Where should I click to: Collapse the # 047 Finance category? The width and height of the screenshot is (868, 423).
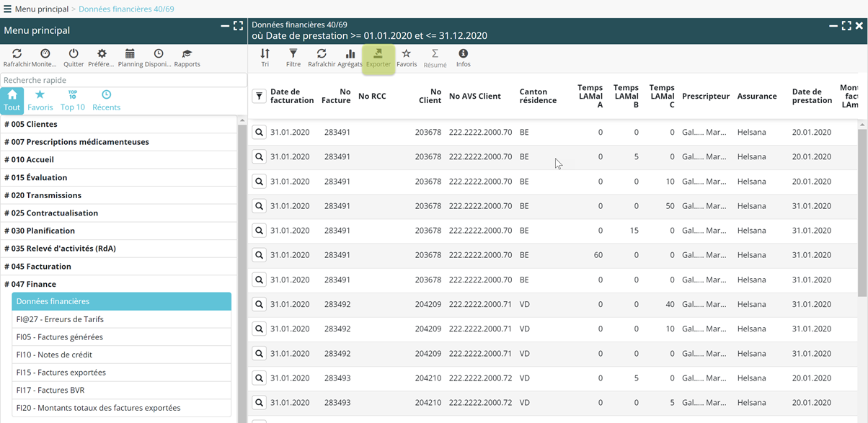[x=30, y=284]
